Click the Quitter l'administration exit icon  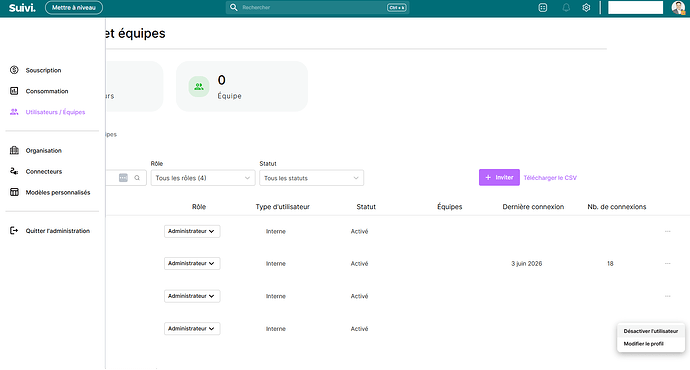pos(14,231)
